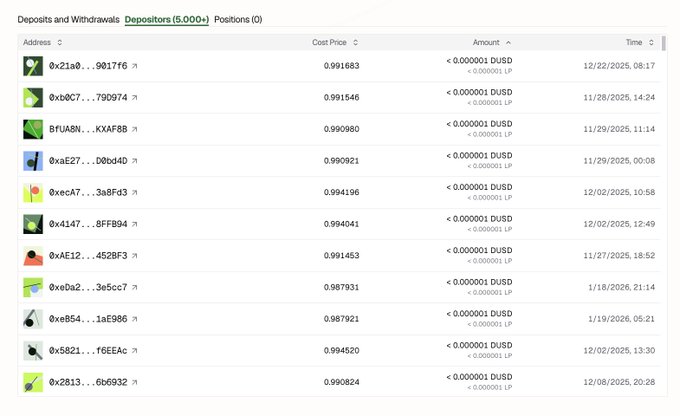Open external link icon for 0x21a0...9017f6
Image resolution: width=680 pixels, height=416 pixels.
pyautogui.click(x=134, y=66)
